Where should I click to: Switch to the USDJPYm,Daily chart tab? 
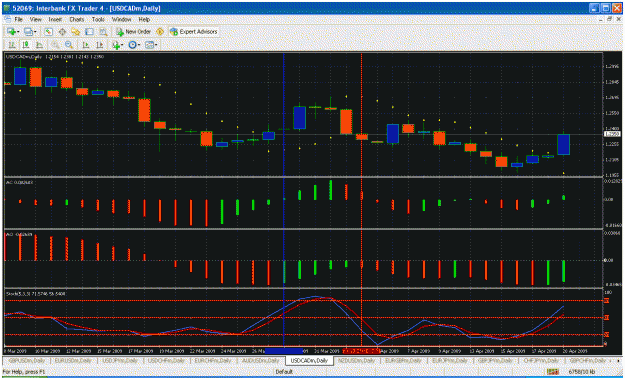[x=120, y=360]
